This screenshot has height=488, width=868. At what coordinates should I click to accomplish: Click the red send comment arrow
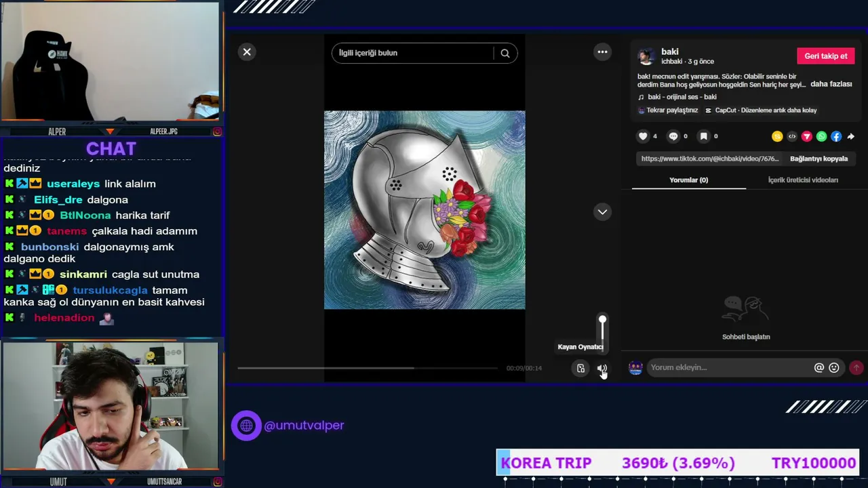856,367
